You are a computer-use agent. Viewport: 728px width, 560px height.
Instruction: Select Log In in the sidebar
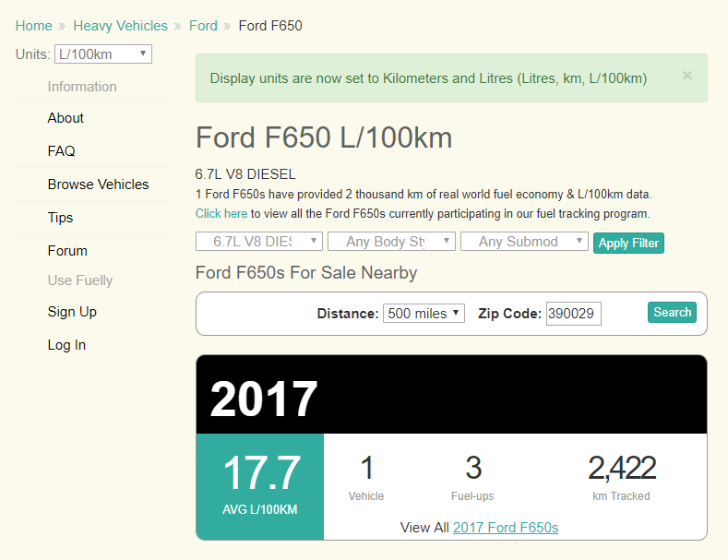tap(66, 345)
